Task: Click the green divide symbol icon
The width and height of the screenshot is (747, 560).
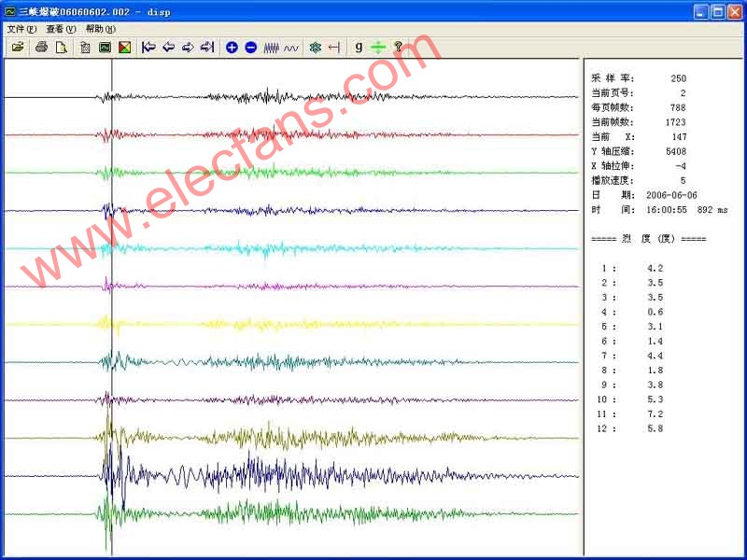Action: pyautogui.click(x=377, y=47)
